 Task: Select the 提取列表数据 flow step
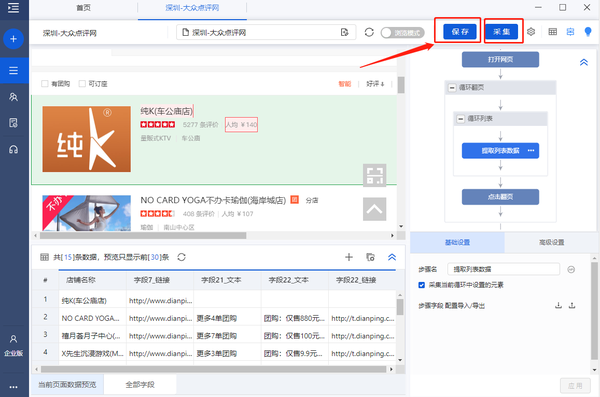(500, 150)
